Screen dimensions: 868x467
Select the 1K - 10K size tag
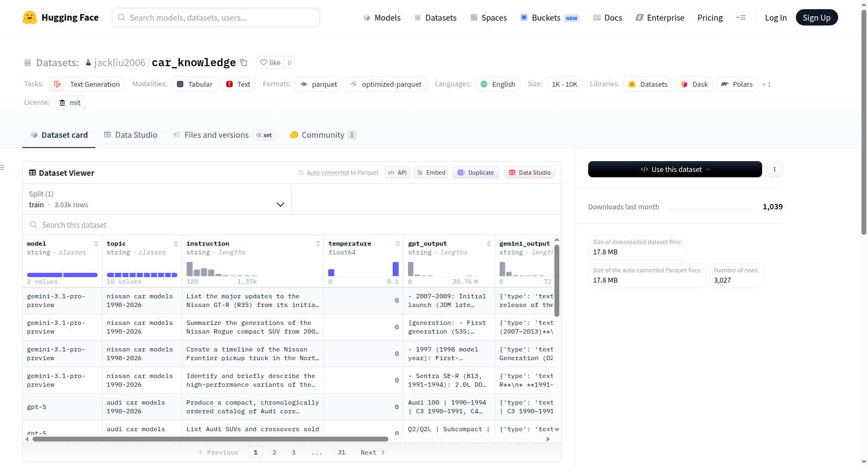pos(564,84)
